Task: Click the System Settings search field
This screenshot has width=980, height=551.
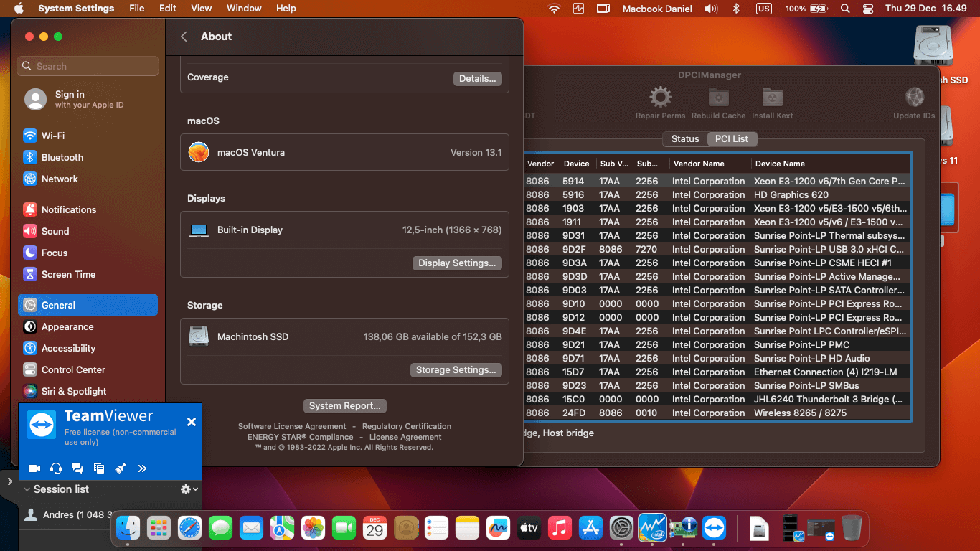Action: [88, 66]
